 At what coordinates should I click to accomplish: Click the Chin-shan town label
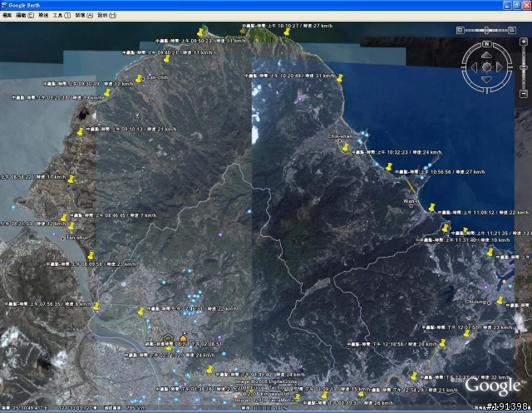click(x=340, y=136)
